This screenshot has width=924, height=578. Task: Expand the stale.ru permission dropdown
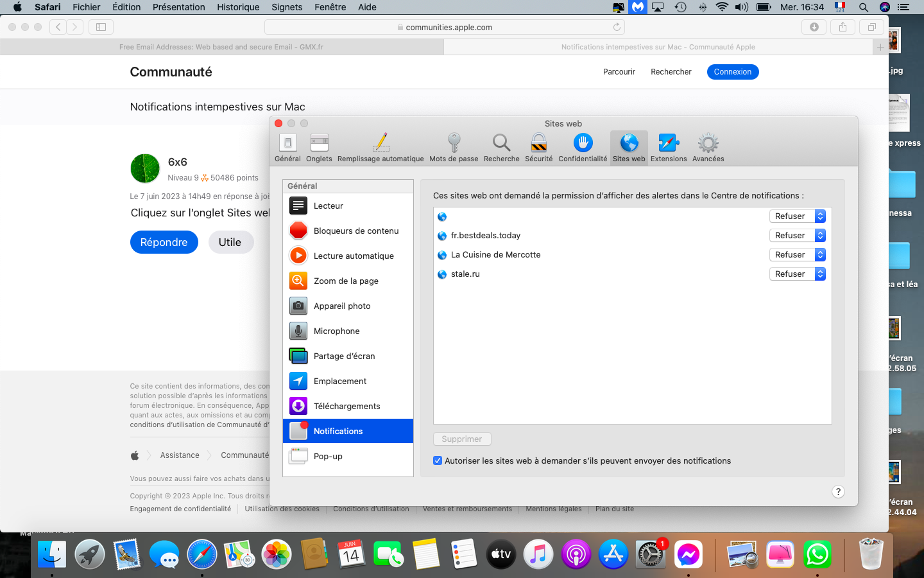pyautogui.click(x=797, y=274)
